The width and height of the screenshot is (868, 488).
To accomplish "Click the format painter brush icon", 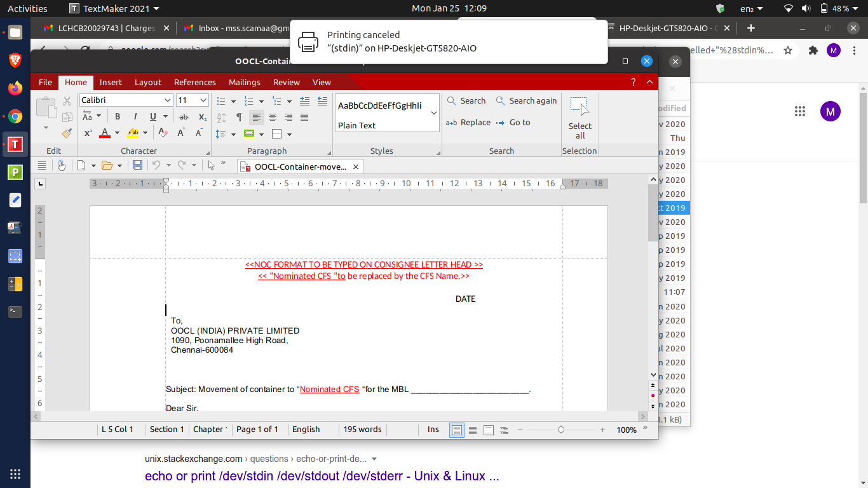I will (x=67, y=133).
